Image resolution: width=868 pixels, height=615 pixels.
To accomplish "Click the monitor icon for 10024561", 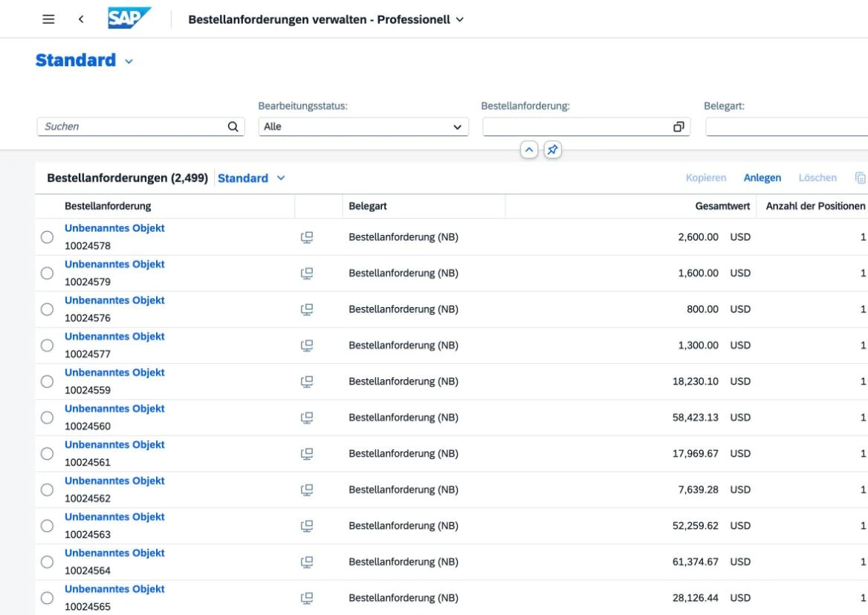I will (307, 453).
